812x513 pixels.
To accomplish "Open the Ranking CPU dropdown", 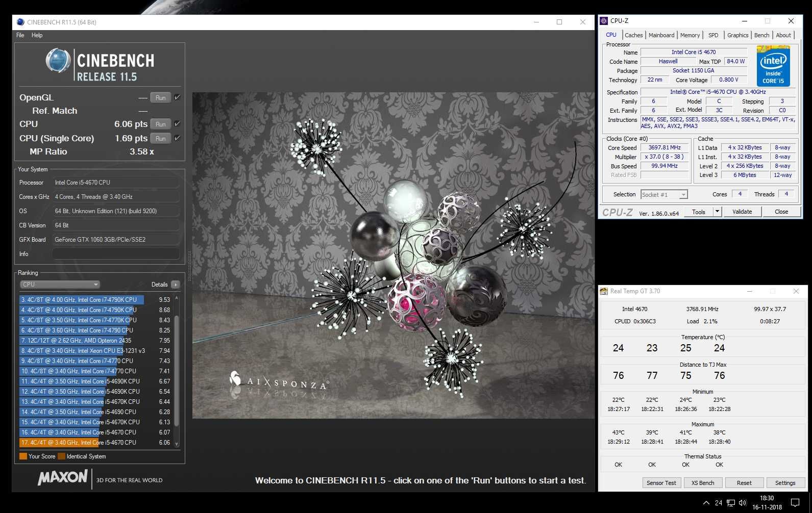I will (60, 285).
